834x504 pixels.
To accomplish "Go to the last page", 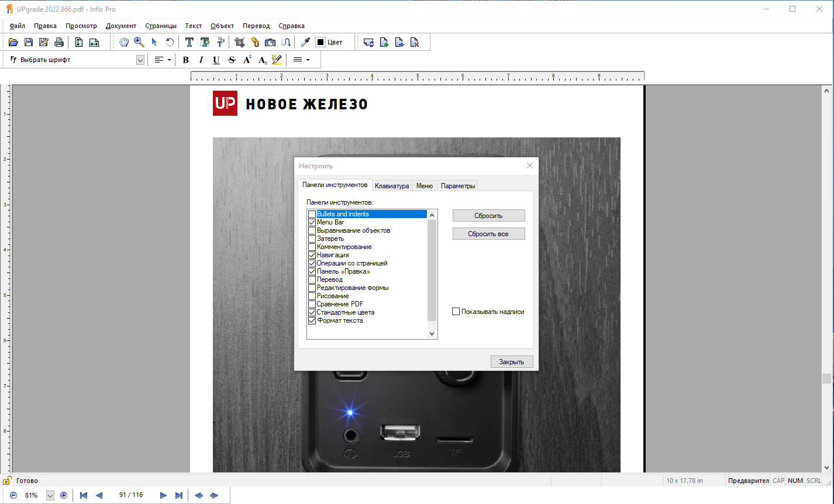I will coord(179,495).
